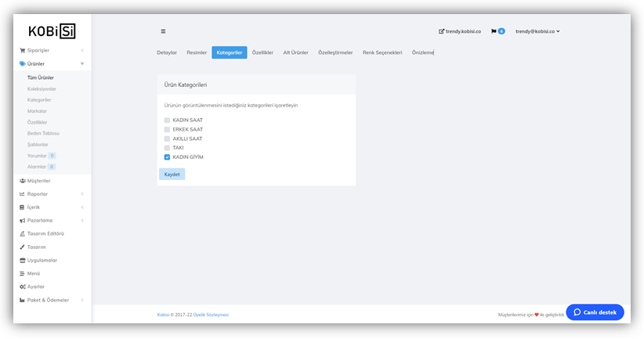Enable the ERKEK SAAT category checkbox
This screenshot has height=339, width=644.
tap(167, 129)
